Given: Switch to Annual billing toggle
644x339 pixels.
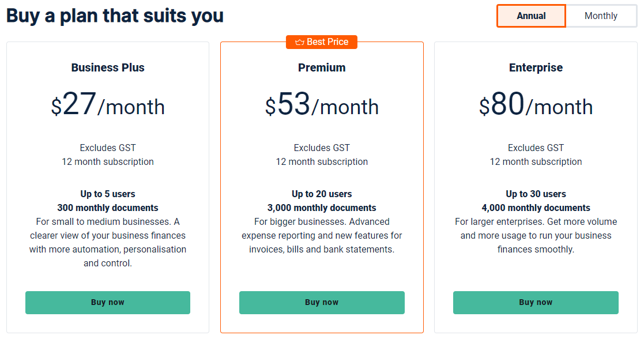Looking at the screenshot, I should pos(531,16).
